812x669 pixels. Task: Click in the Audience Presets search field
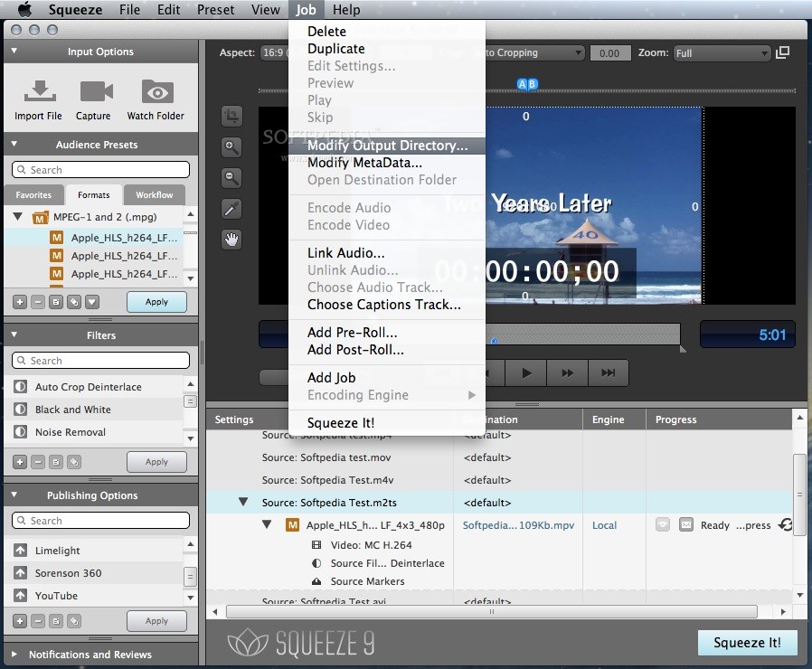(x=100, y=169)
